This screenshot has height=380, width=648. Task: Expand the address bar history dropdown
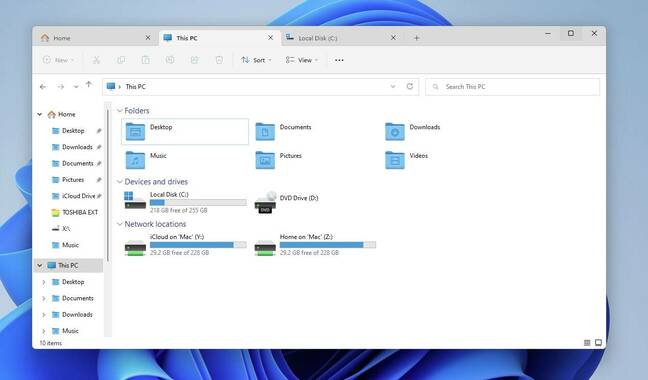point(393,86)
